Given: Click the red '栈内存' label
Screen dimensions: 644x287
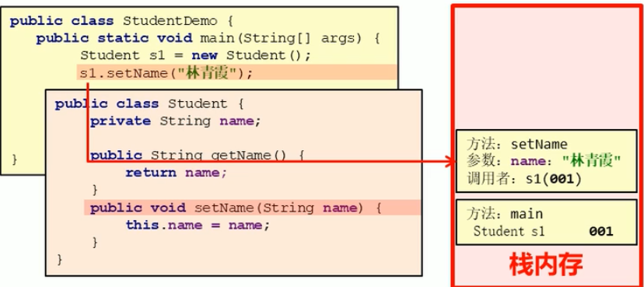Looking at the screenshot, I should pos(546,264).
